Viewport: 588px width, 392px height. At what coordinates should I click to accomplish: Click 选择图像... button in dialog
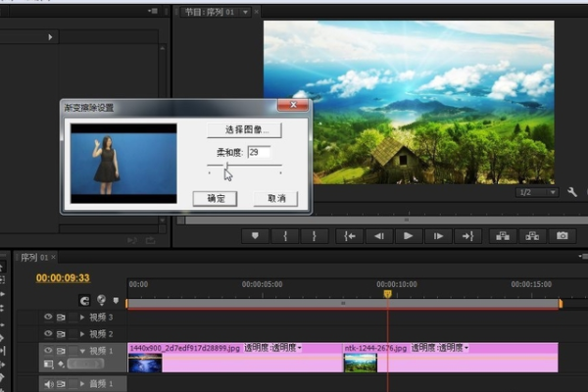244,130
